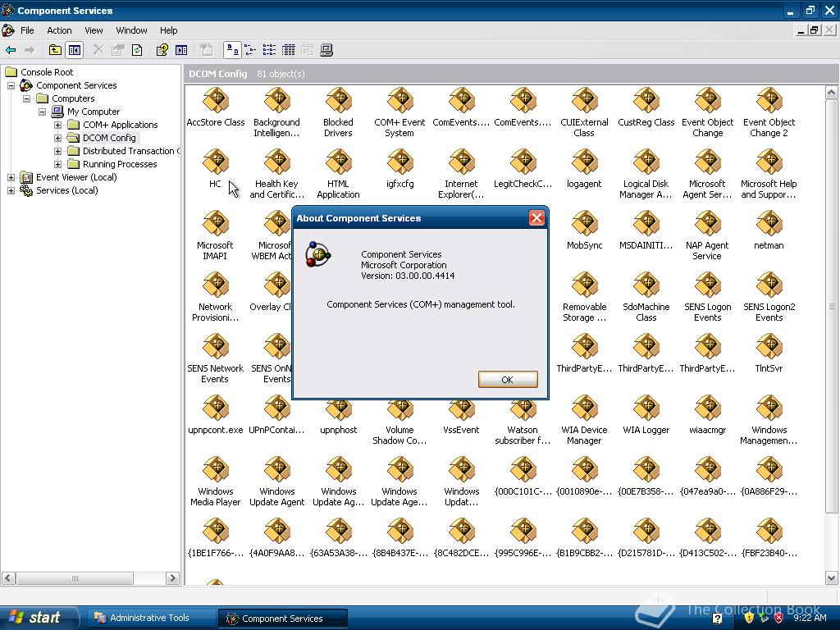840x630 pixels.
Task: Open the View menu
Action: pos(94,30)
